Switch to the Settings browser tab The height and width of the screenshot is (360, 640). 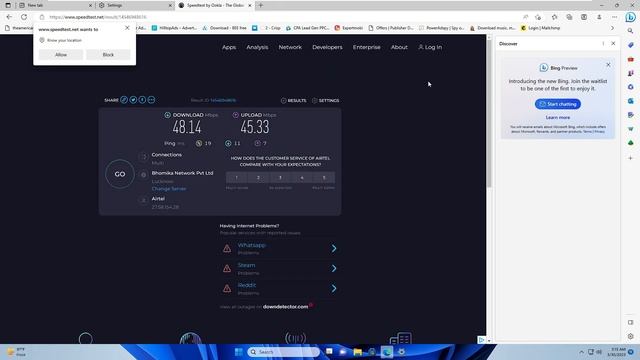point(135,5)
